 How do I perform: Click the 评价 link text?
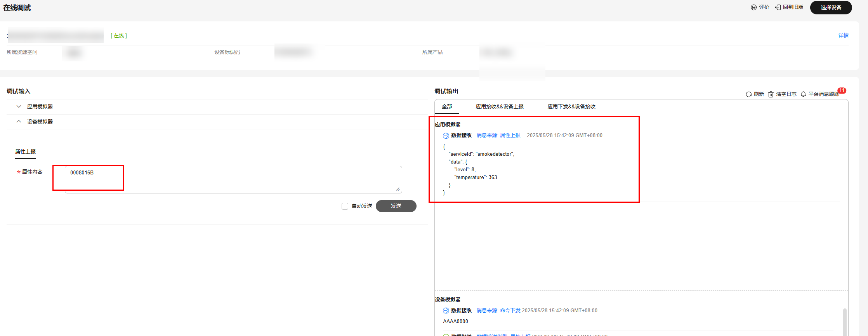tap(764, 7)
